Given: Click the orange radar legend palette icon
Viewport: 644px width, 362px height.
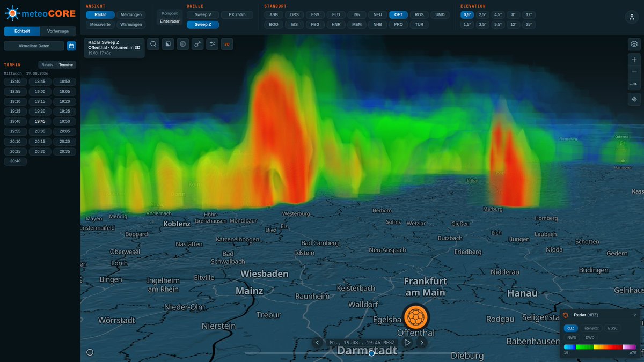Looking at the screenshot, I should click(566, 315).
